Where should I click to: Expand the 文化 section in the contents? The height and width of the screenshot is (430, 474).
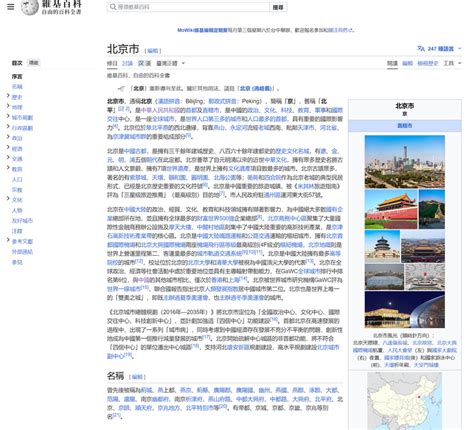tap(8, 198)
